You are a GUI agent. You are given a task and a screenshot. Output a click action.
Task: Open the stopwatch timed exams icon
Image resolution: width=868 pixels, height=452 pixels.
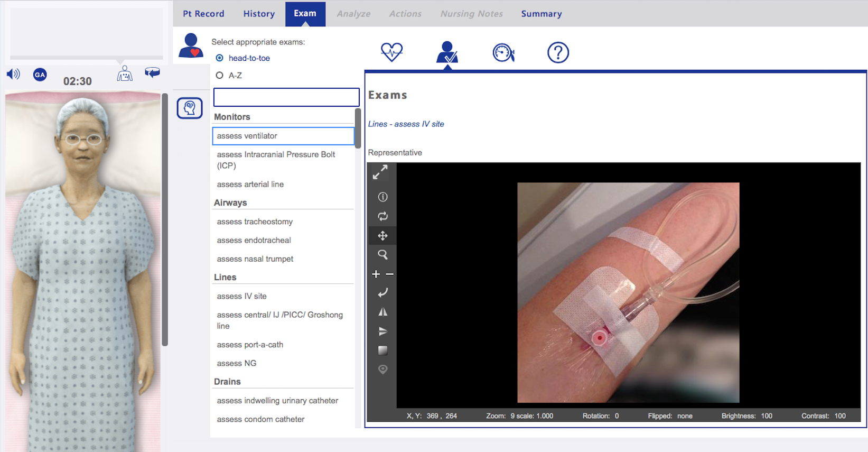[x=503, y=52]
